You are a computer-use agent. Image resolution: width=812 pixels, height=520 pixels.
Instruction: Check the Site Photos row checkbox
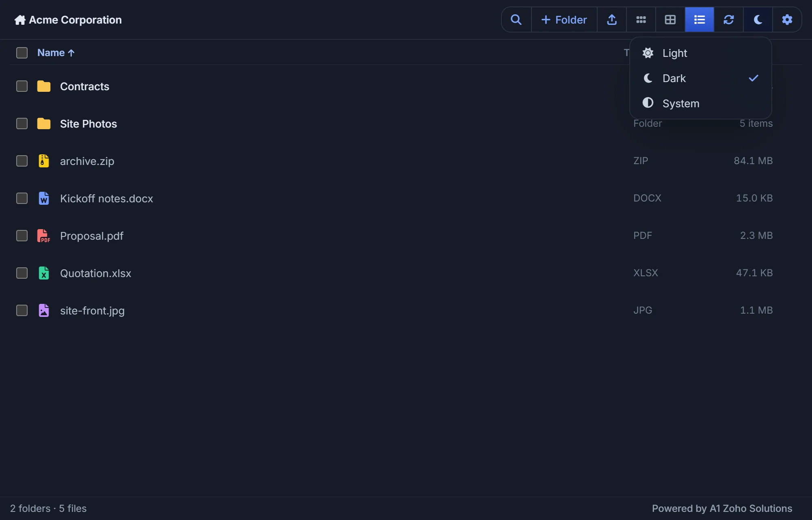(22, 123)
